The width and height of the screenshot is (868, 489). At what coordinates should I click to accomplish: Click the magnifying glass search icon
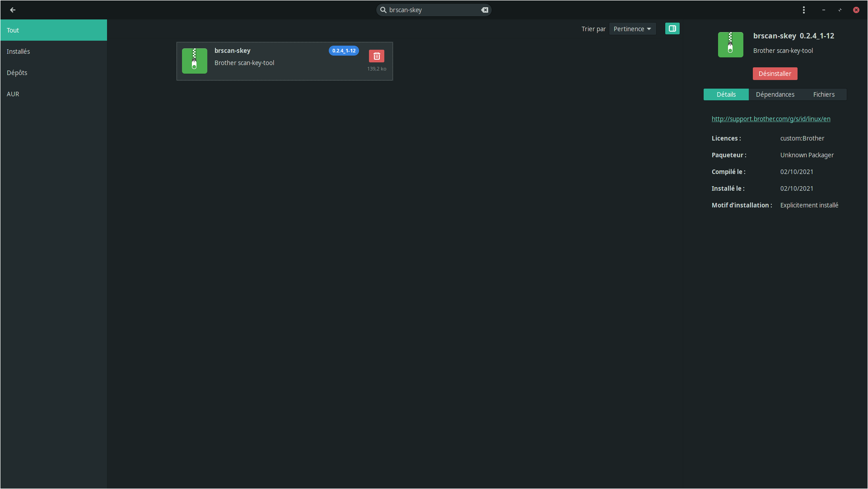coord(383,10)
